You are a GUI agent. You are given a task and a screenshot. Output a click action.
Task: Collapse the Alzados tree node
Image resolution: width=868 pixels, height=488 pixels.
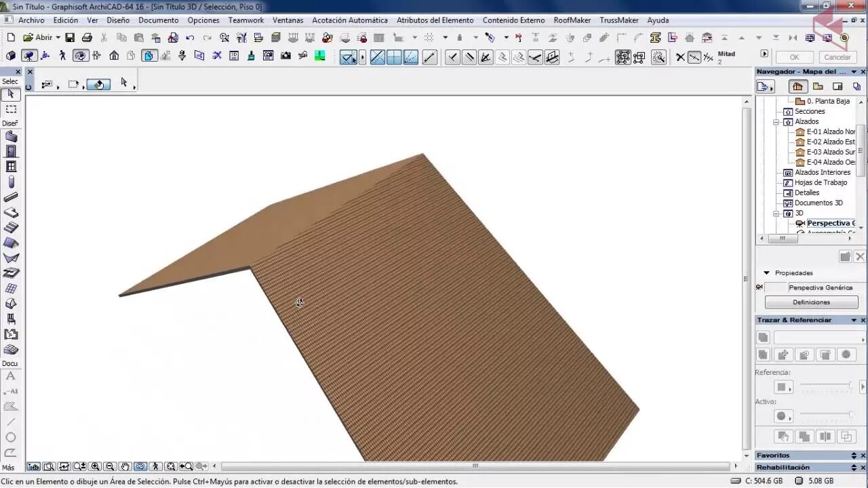click(776, 122)
